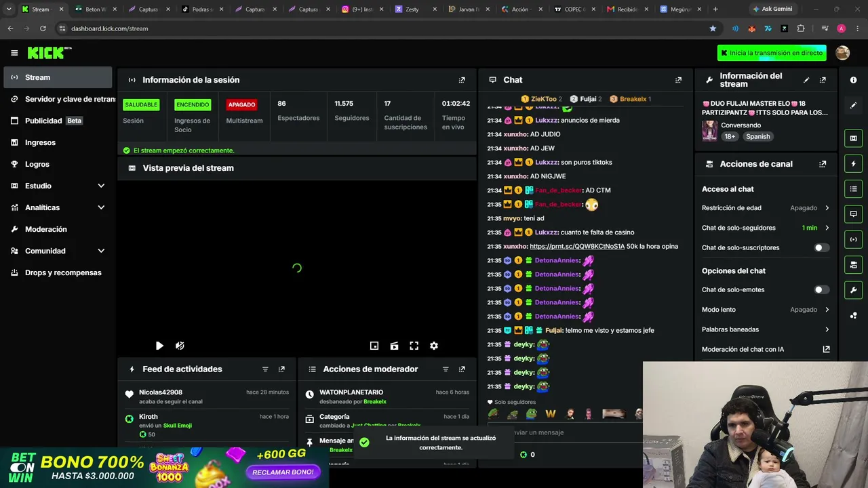Viewport: 868px width, 488px height.
Task: Toggle the moderator actions list icon in right toolbar
Action: 853,188
